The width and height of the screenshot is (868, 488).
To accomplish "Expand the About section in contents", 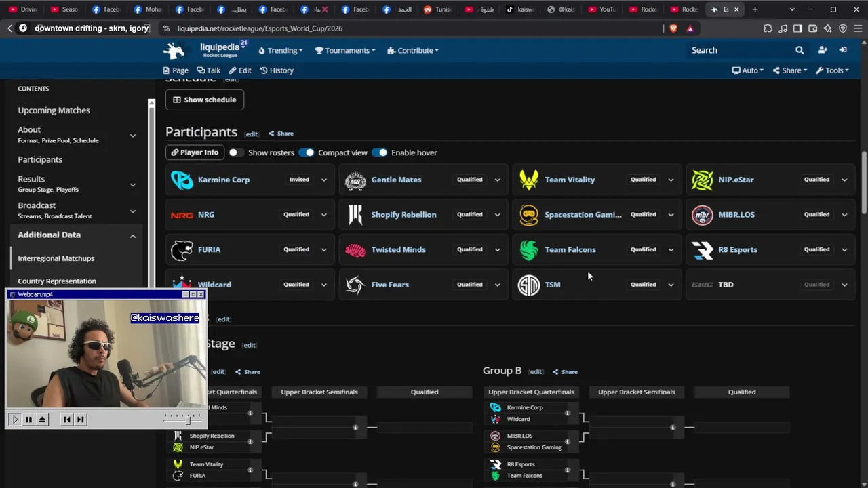I will tap(133, 136).
